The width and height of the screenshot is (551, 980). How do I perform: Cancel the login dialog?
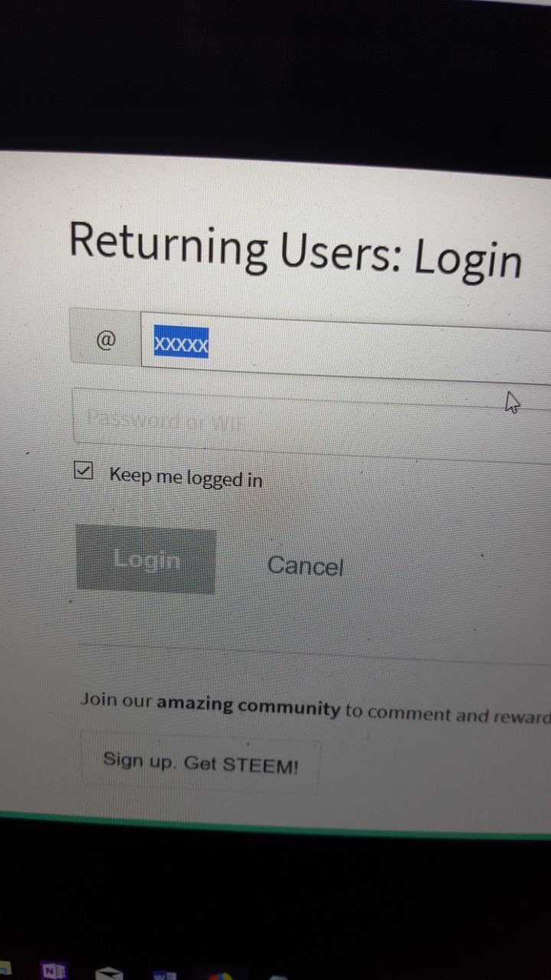305,566
